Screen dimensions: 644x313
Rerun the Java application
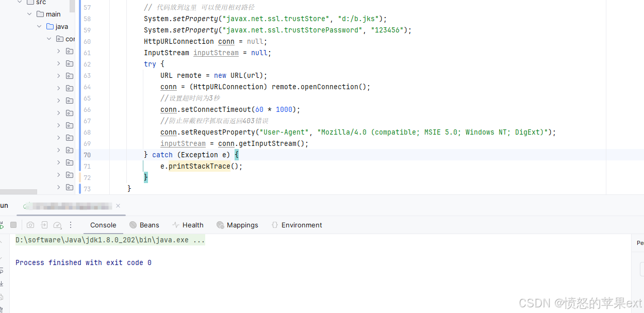coord(2,225)
